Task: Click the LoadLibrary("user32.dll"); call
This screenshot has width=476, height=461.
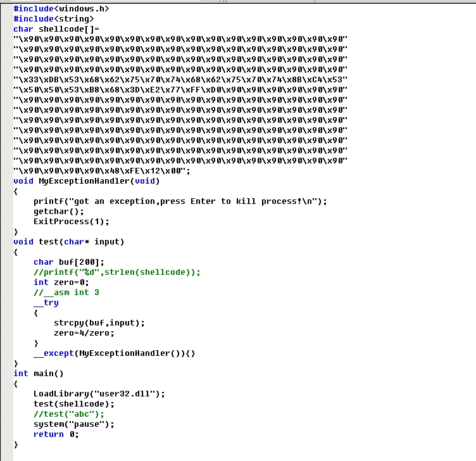Action: 99,393
